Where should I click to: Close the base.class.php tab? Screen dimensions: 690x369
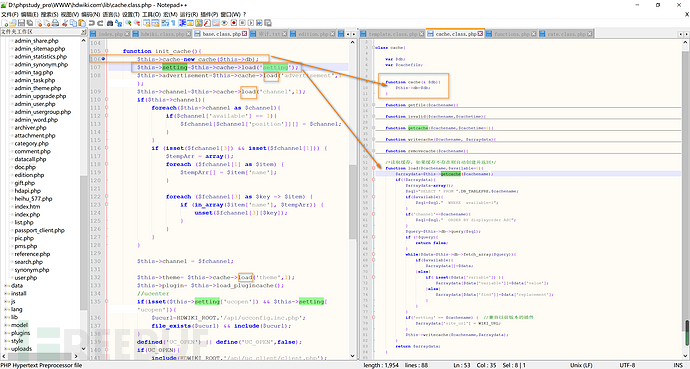[245, 34]
